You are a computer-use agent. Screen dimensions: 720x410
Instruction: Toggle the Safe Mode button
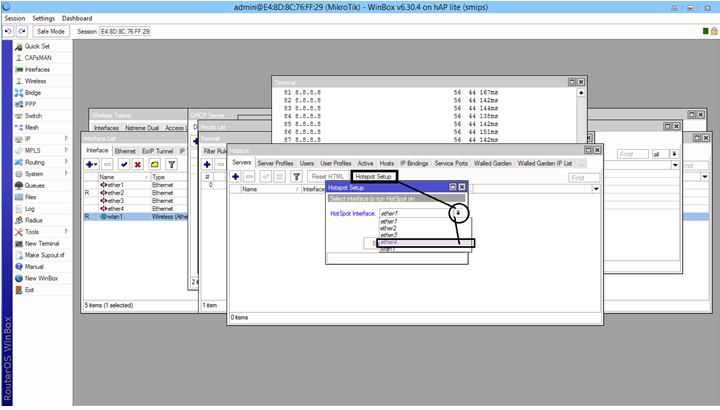click(x=51, y=31)
